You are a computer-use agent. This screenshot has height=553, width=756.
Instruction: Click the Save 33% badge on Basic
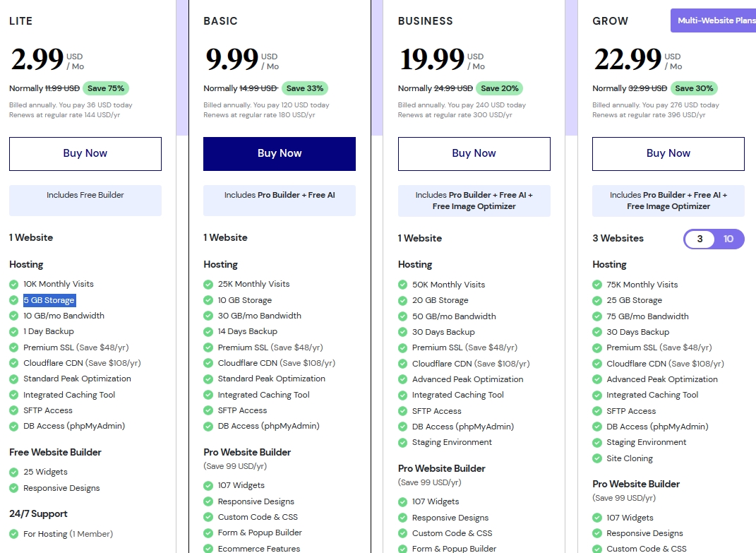[x=305, y=88]
